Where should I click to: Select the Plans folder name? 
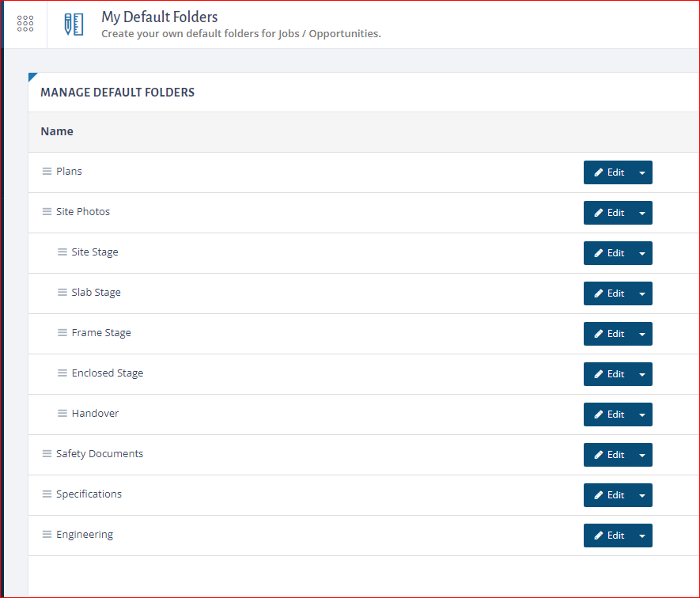coord(69,172)
